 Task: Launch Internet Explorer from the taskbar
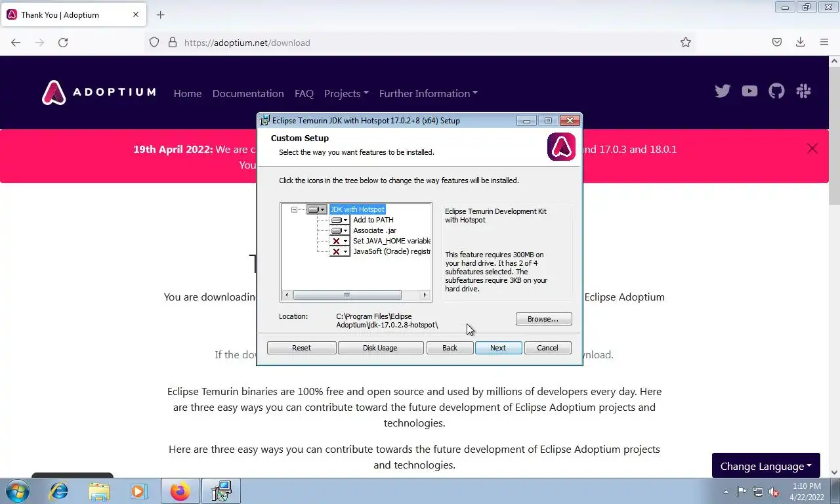coord(59,491)
